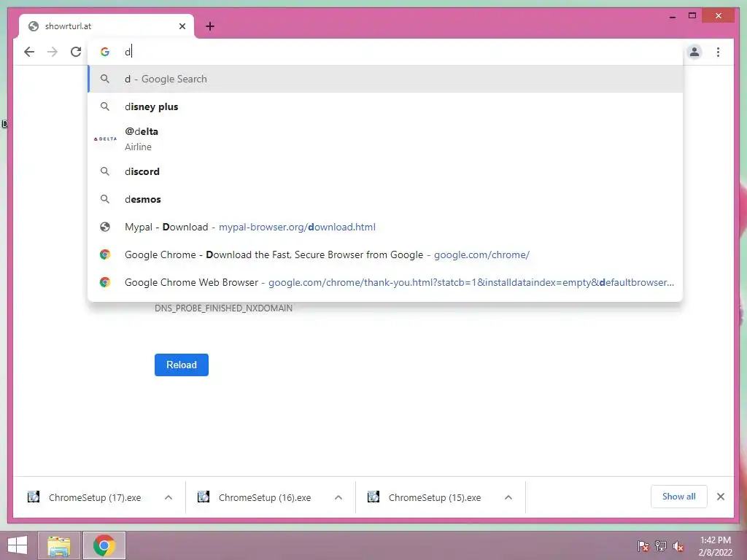The width and height of the screenshot is (747, 560).
Task: Close the downloads bar
Action: (x=720, y=497)
